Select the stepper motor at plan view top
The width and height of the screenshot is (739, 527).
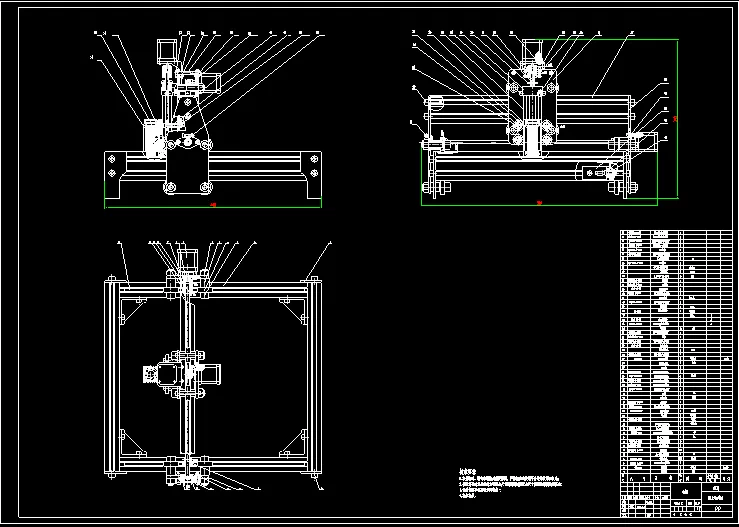188,260
